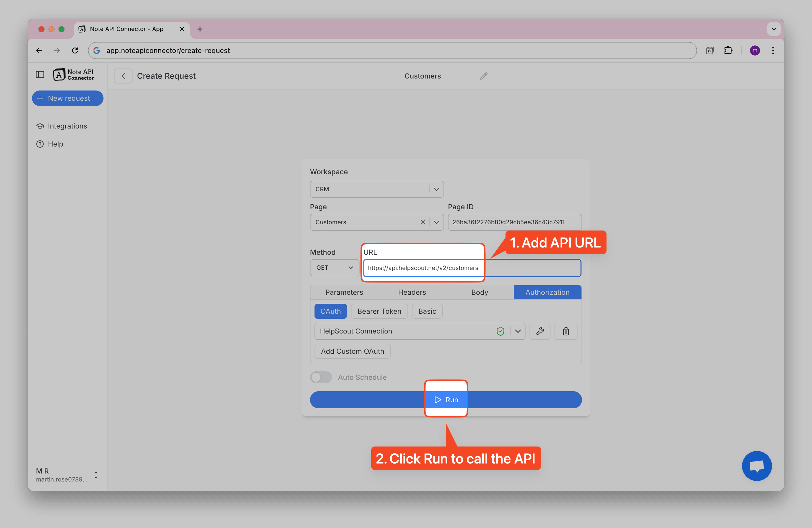
Task: Choose Bearer Token authorization
Action: (379, 311)
